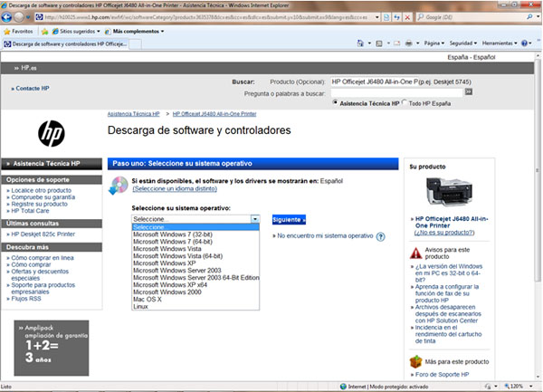
Task: Click the red Stop loading icon
Action: coord(407,17)
